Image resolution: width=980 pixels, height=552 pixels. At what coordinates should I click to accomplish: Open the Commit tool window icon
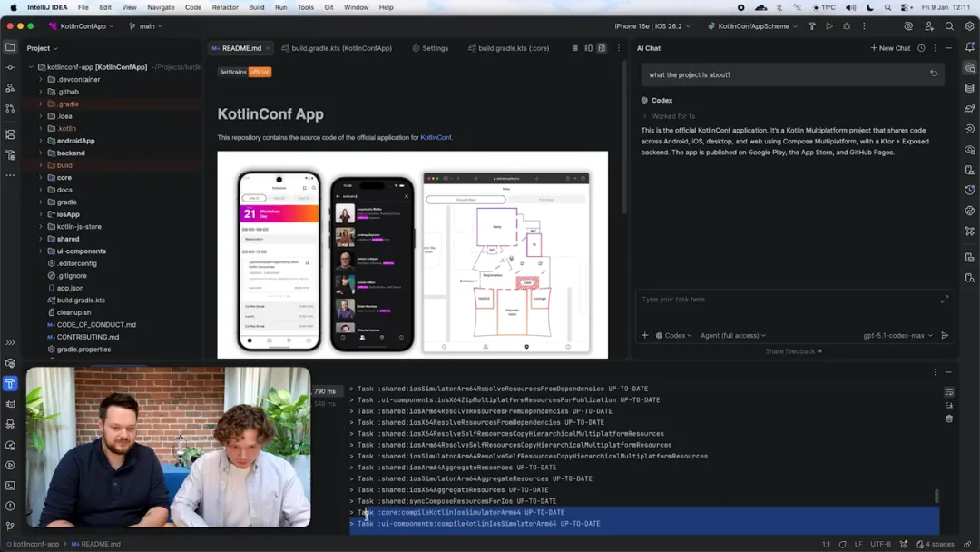10,67
